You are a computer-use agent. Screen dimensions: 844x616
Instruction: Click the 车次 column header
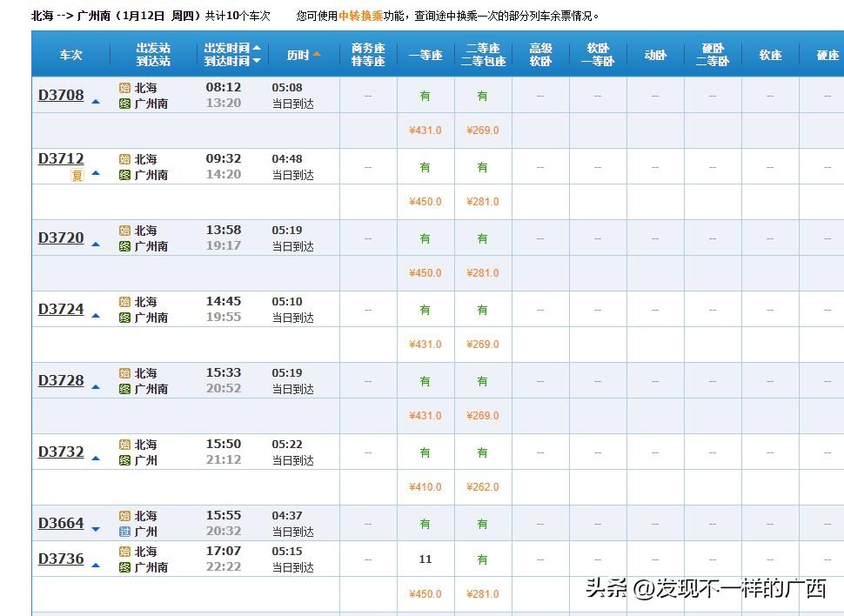(70, 55)
